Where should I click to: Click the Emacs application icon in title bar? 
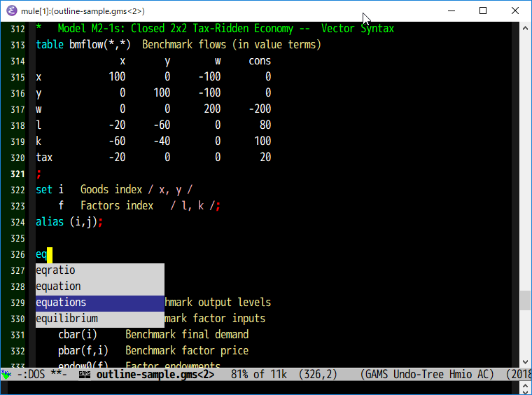pos(11,11)
